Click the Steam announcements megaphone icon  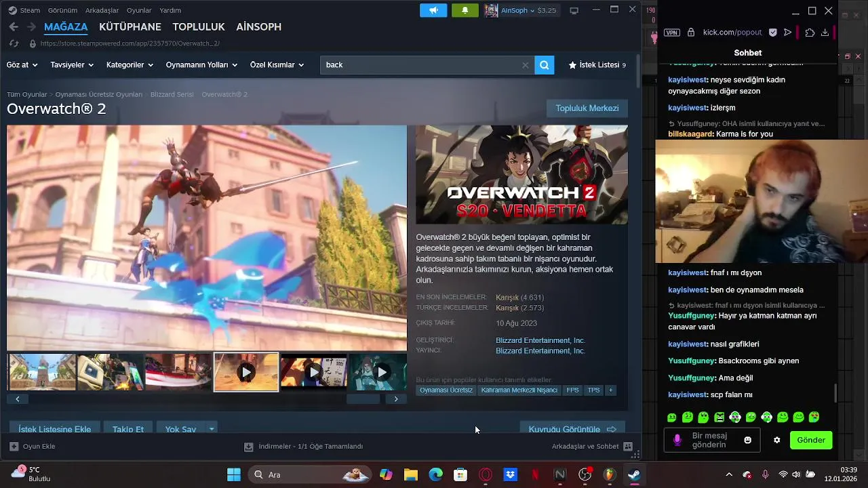[x=433, y=10]
